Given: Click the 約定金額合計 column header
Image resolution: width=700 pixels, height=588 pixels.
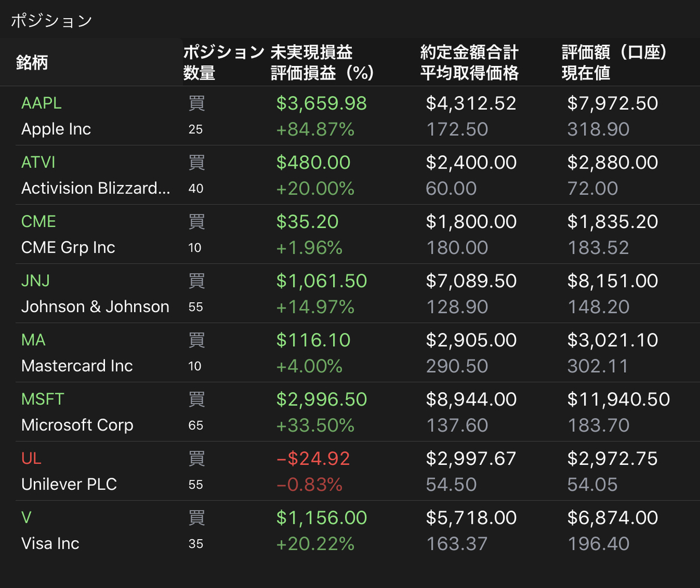Looking at the screenshot, I should point(470,53).
